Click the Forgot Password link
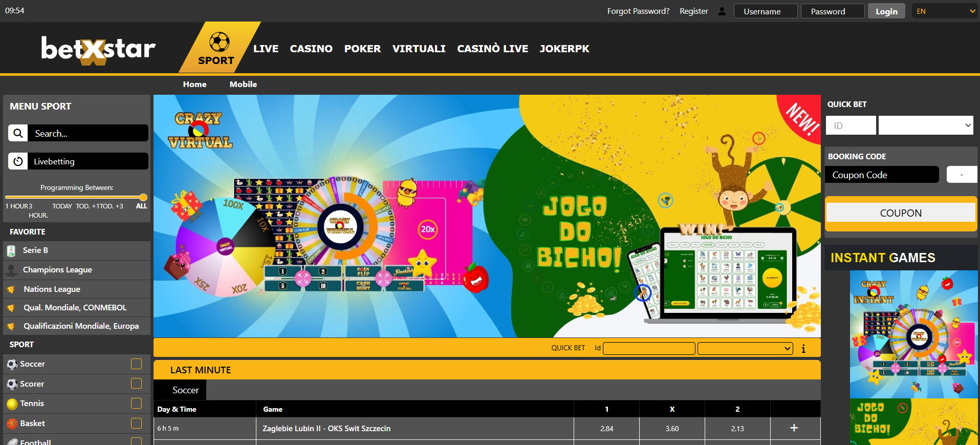 pyautogui.click(x=638, y=11)
